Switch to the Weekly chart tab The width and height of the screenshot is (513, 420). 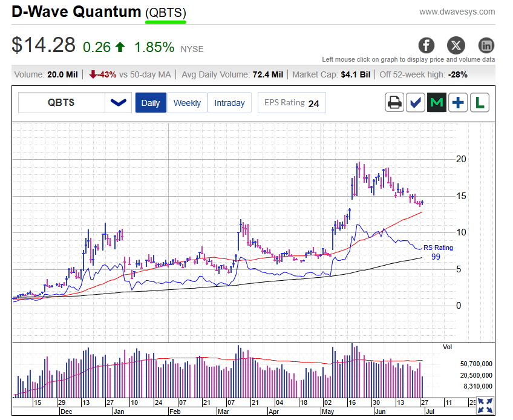pyautogui.click(x=187, y=103)
